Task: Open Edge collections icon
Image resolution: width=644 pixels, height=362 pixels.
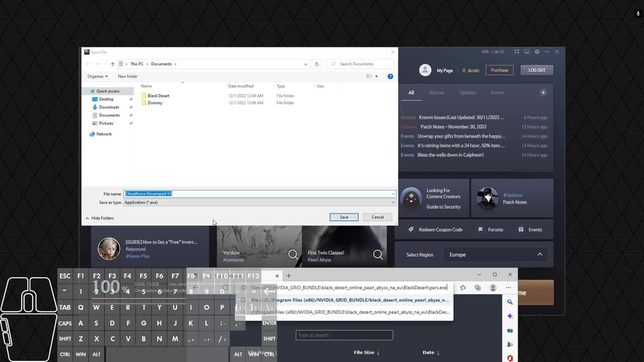Action: click(477, 288)
